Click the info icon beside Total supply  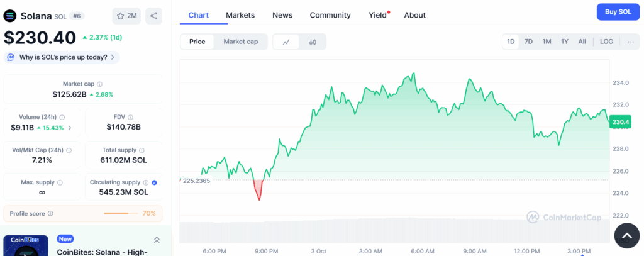[x=142, y=150]
